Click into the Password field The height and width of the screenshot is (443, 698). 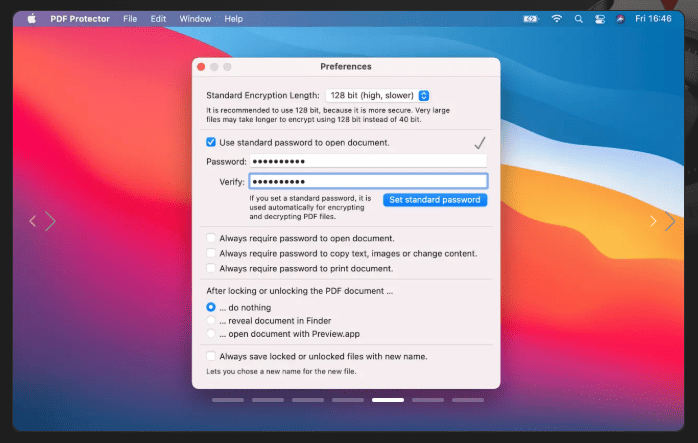pos(368,161)
